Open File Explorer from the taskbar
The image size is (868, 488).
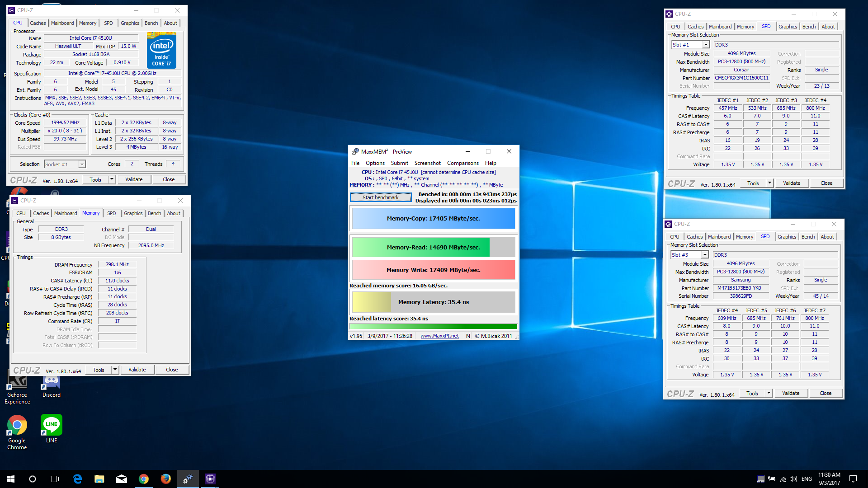pos(99,479)
